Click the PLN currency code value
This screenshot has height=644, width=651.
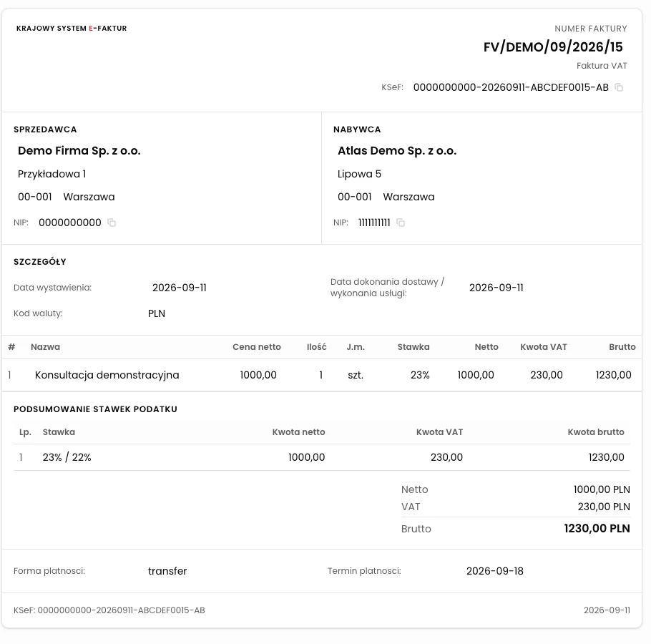[x=157, y=313]
